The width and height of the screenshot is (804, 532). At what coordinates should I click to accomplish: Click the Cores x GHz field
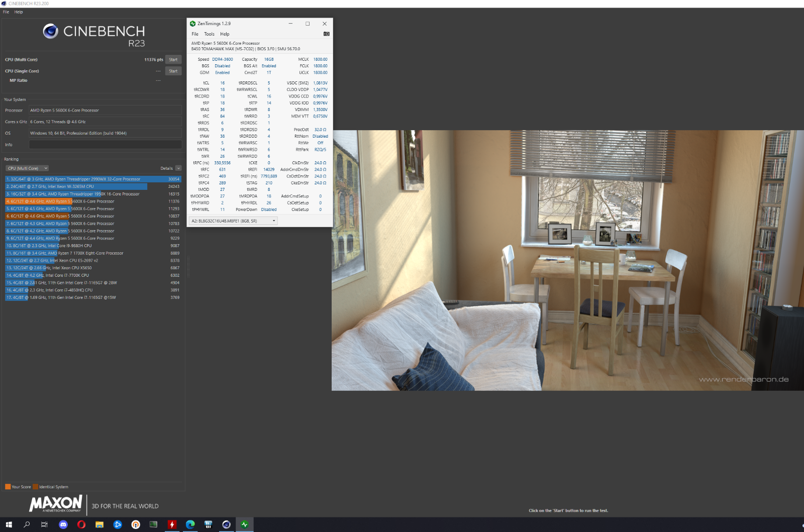point(105,122)
